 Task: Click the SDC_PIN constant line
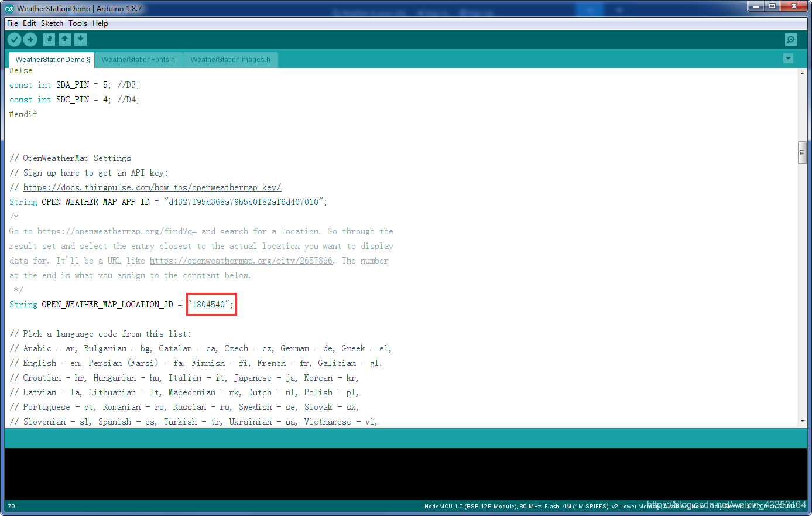74,100
